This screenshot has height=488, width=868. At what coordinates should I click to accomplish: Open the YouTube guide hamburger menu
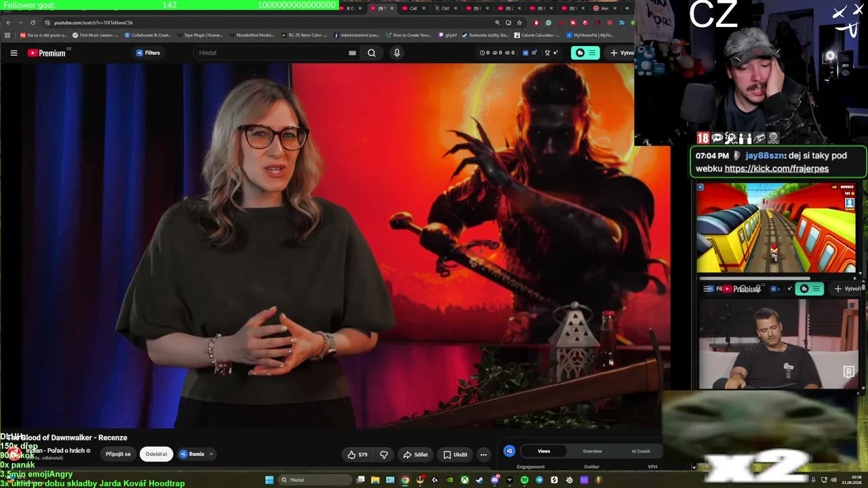14,53
